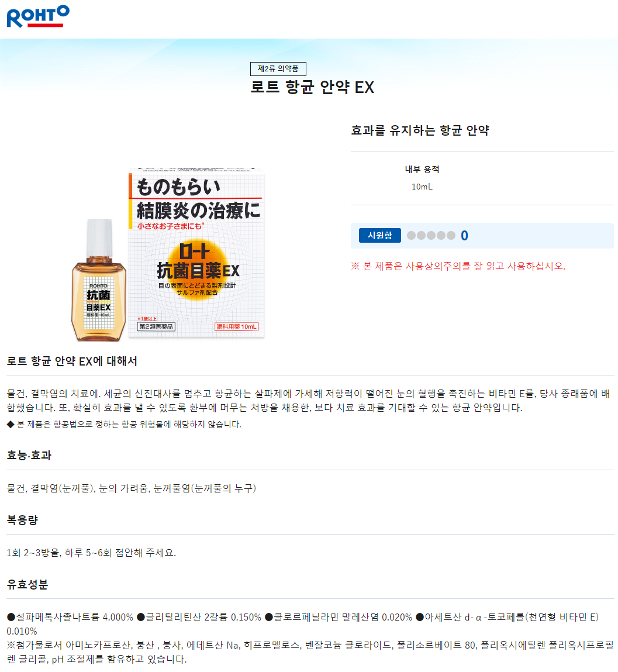Click the 第2類医薬品 label on the box
Viewport: 618px width, 672px height.
tap(156, 326)
